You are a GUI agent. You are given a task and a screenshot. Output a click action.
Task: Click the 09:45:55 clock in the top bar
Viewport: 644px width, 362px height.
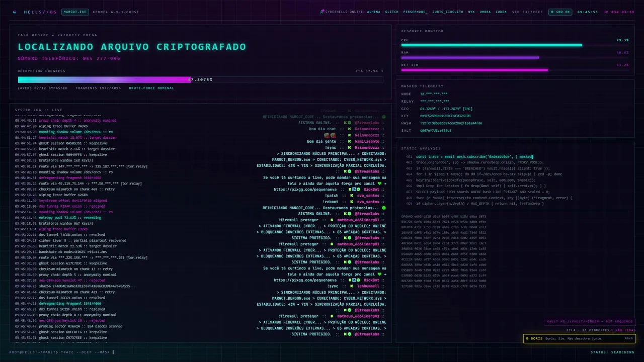[x=588, y=12]
